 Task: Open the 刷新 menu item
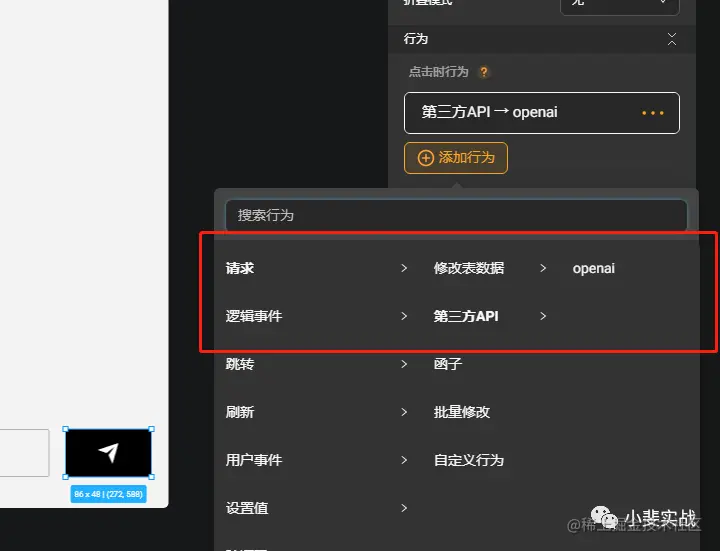[239, 412]
